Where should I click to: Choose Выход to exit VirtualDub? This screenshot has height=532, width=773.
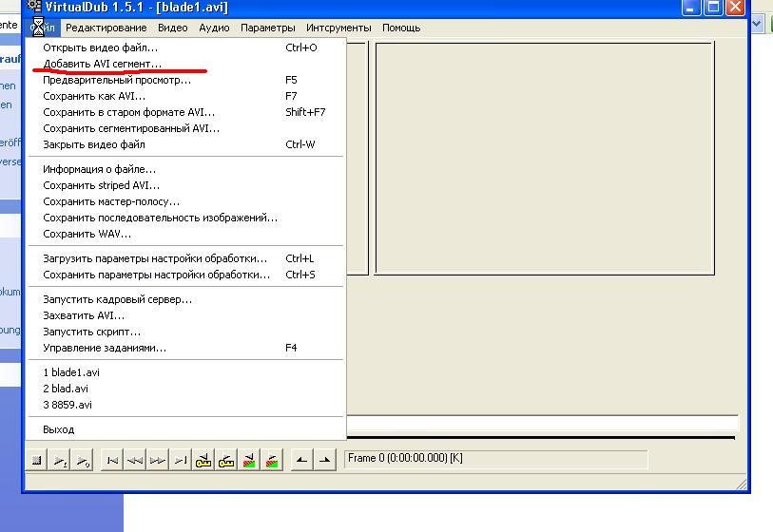(185, 429)
